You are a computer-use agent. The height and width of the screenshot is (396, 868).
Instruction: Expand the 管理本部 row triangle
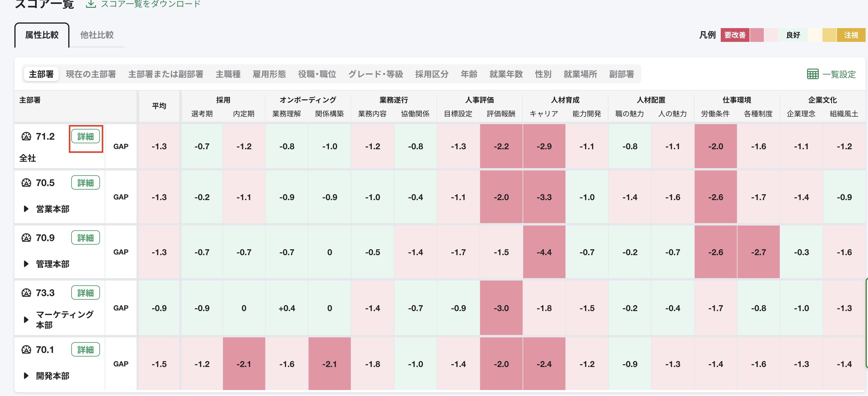pos(26,264)
